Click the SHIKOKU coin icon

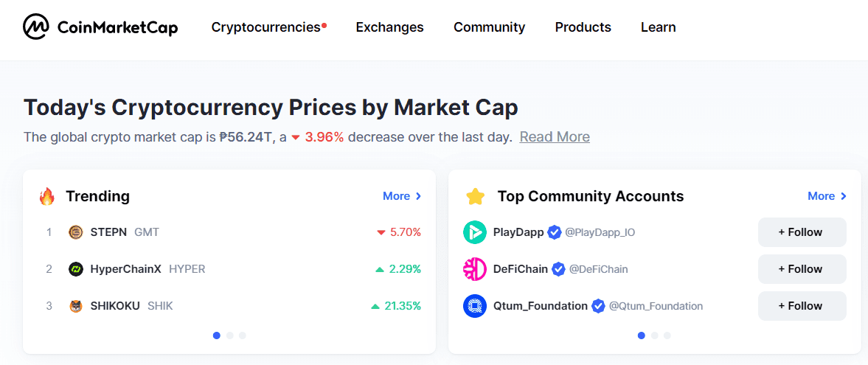[75, 306]
